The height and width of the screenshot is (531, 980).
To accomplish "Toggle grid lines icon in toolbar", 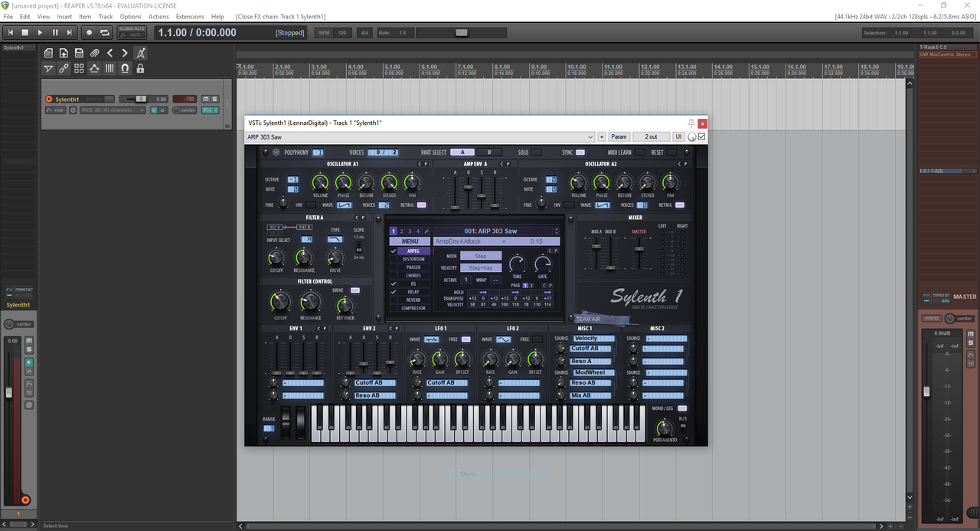I will coord(109,68).
